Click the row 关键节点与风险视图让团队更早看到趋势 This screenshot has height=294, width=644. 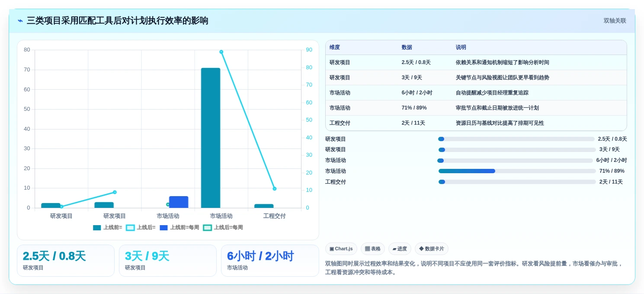[476, 78]
